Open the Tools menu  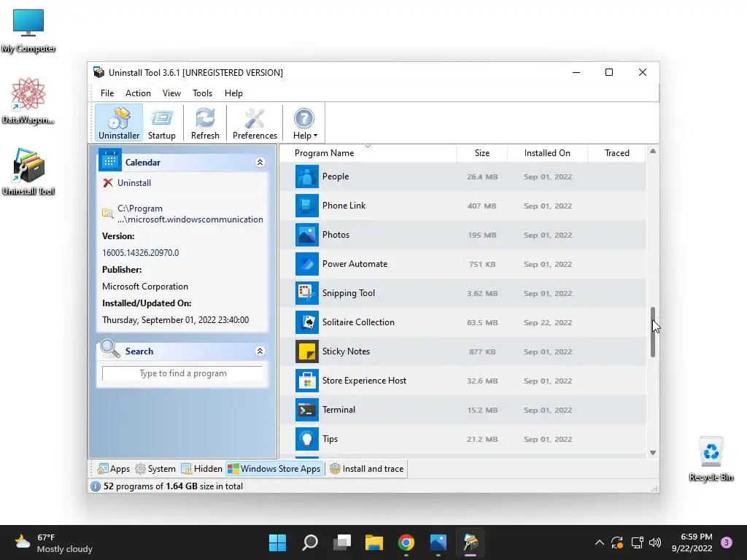pyautogui.click(x=203, y=93)
